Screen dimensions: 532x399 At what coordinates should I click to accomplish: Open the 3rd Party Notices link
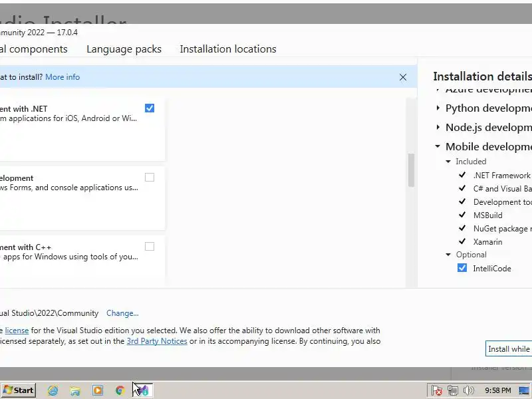(x=157, y=341)
